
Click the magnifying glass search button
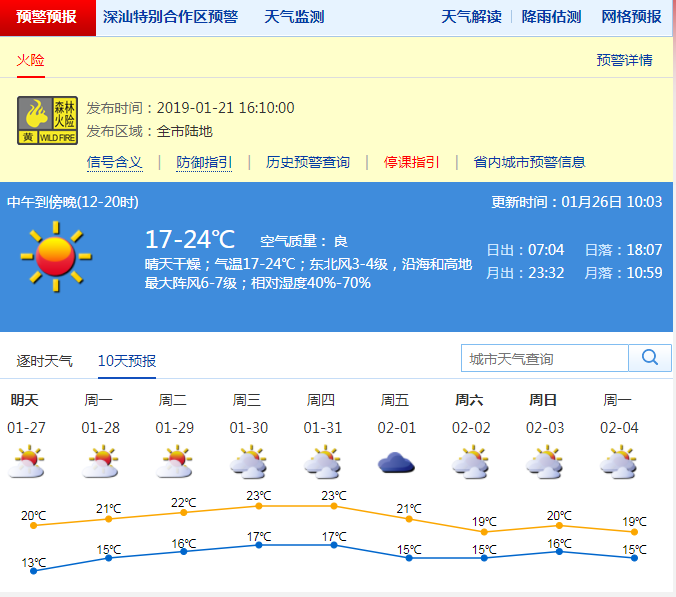pos(650,358)
